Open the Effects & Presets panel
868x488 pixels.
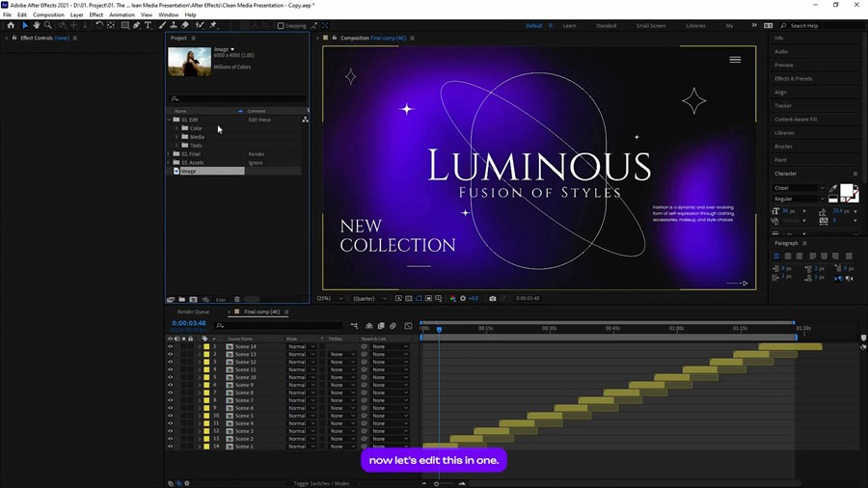(794, 79)
